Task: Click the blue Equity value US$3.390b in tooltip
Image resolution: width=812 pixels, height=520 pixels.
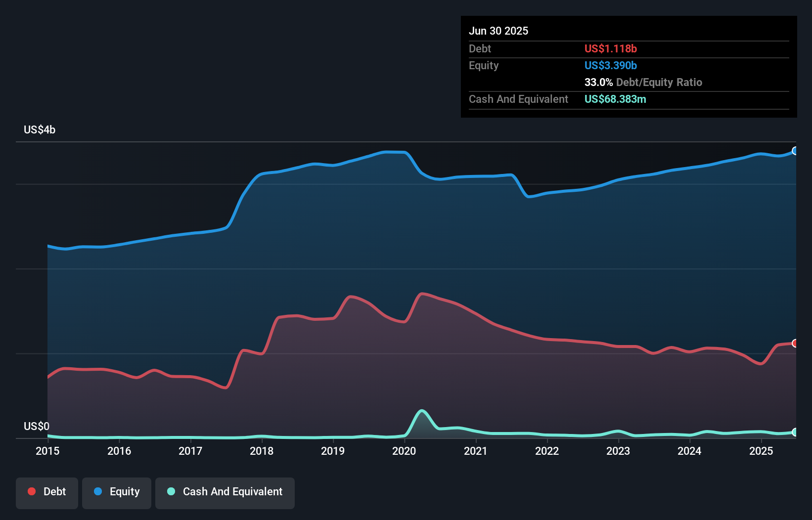Action: tap(610, 65)
